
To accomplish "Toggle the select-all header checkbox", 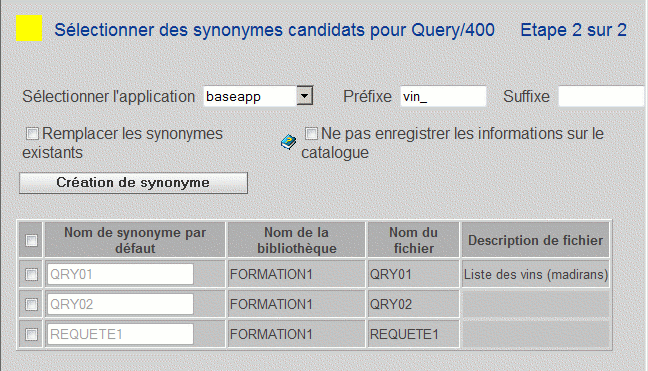I will [x=31, y=240].
